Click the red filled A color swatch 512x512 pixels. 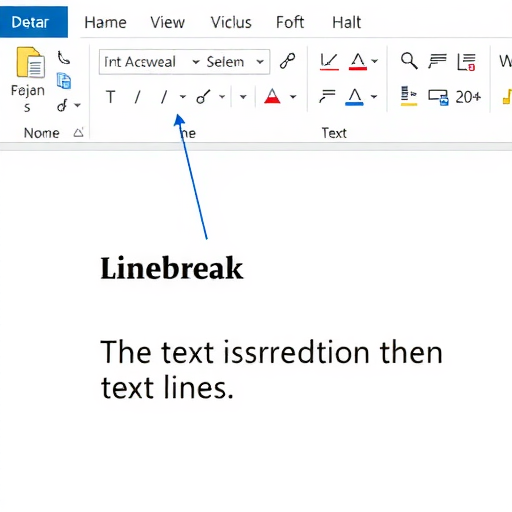click(x=272, y=97)
